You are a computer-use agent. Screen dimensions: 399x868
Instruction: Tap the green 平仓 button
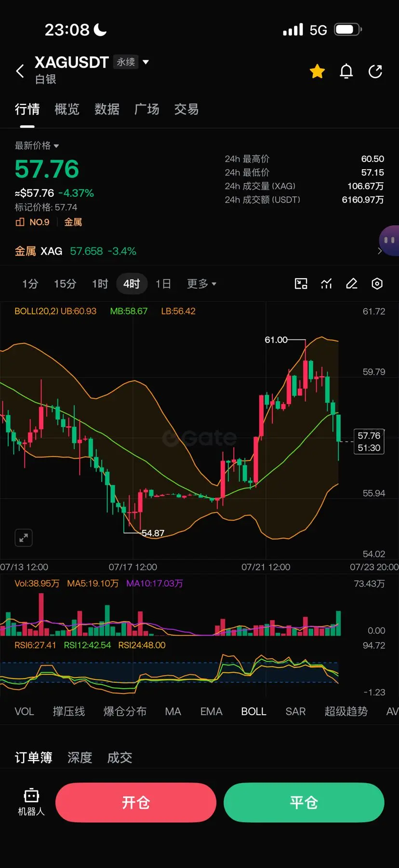coord(304,802)
